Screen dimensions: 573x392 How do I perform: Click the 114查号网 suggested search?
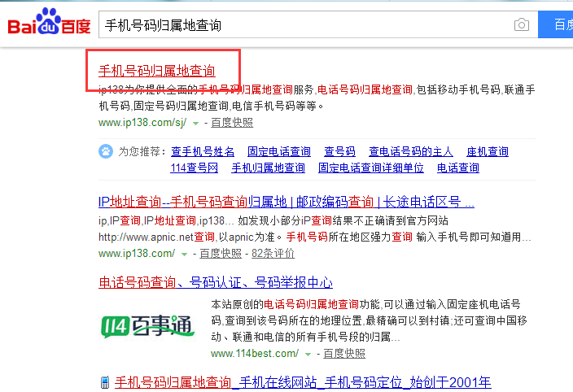tap(195, 168)
